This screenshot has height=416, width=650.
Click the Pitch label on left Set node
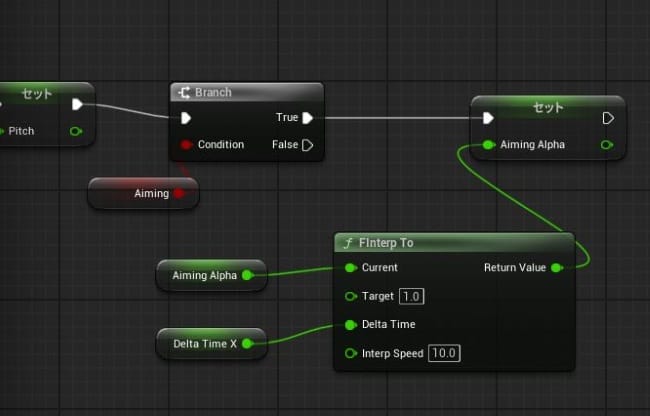[21, 131]
